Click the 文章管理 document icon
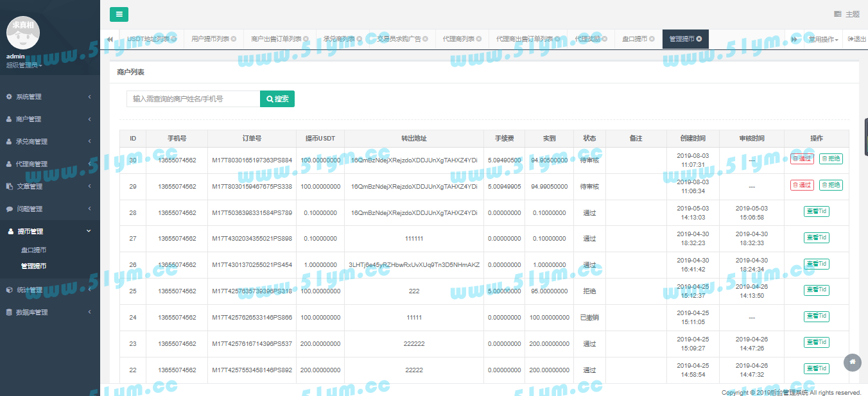Viewport: 868px width, 396px height. [x=9, y=187]
